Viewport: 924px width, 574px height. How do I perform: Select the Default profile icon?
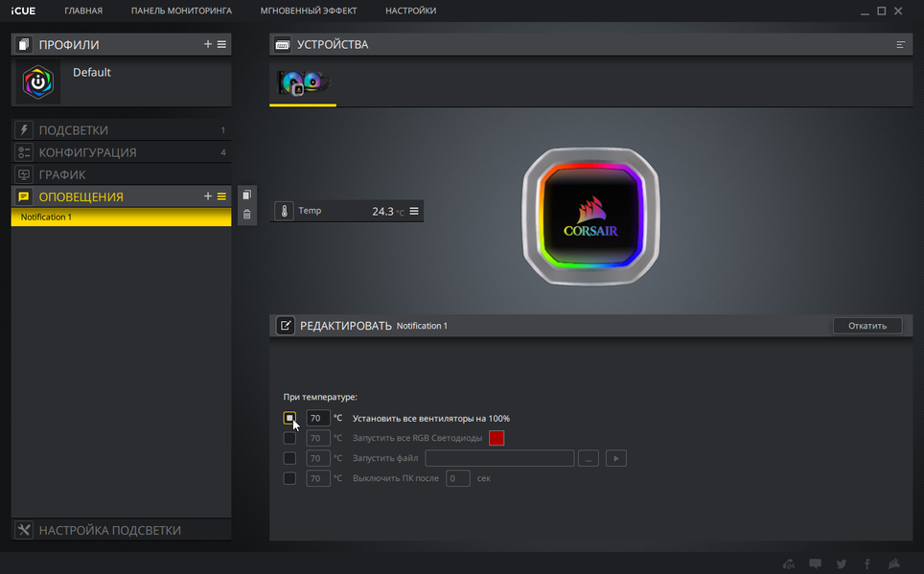37,81
